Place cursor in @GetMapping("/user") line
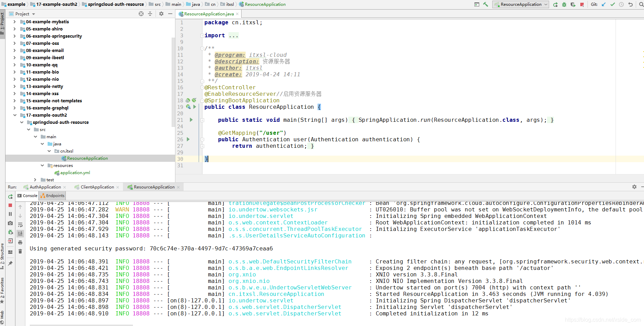Viewport: 644px width, 326px height. click(x=252, y=133)
